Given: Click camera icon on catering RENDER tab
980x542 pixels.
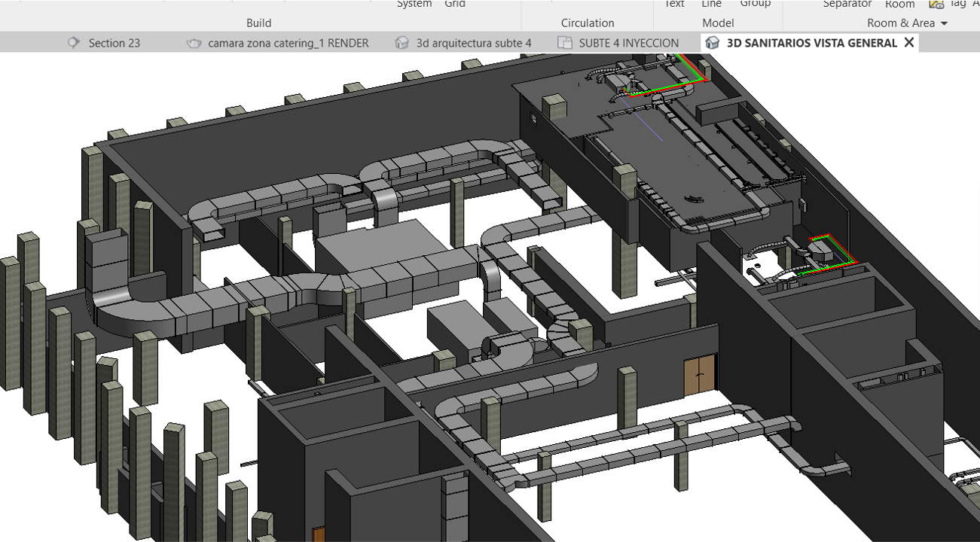Looking at the screenshot, I should tap(194, 43).
